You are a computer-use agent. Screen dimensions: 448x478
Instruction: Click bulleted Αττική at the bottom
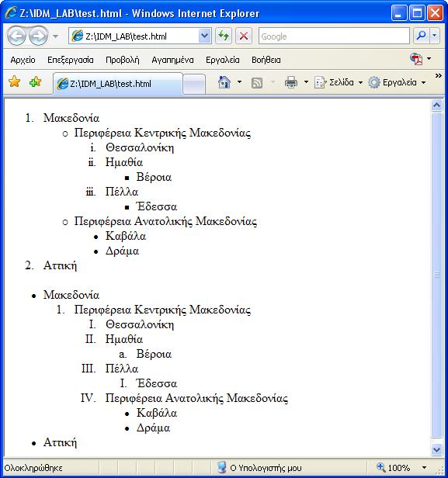[60, 442]
